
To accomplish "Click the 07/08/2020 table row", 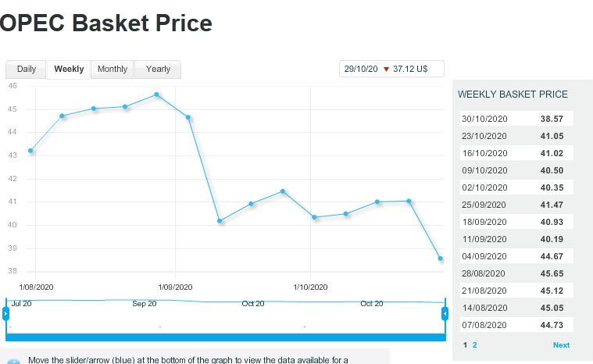I will point(516,325).
